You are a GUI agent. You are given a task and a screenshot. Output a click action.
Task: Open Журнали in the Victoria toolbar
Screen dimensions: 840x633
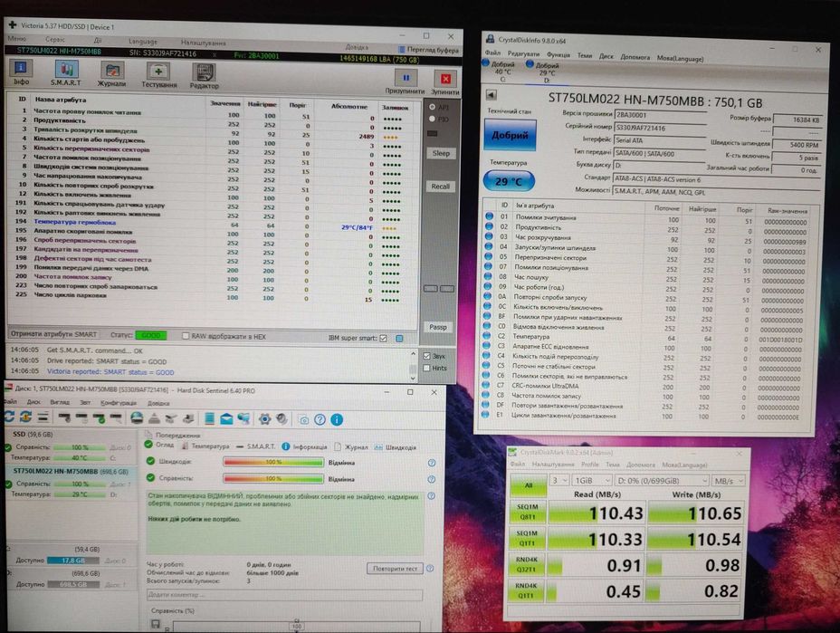click(x=111, y=74)
